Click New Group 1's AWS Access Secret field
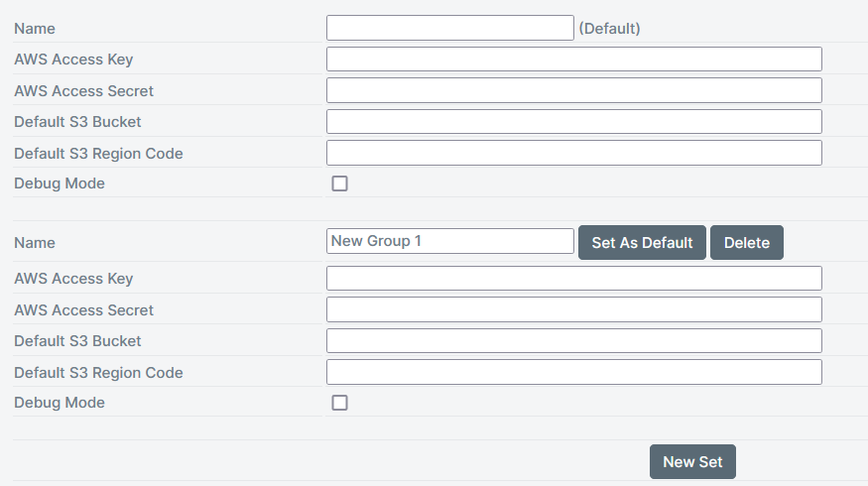This screenshot has height=486, width=868. coord(573,309)
